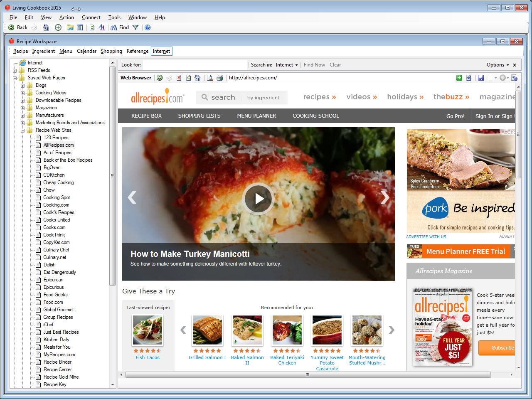Click MENU PLANNER on allrecipes nav bar
Viewport: 532px width, 399px height.
[x=256, y=116]
